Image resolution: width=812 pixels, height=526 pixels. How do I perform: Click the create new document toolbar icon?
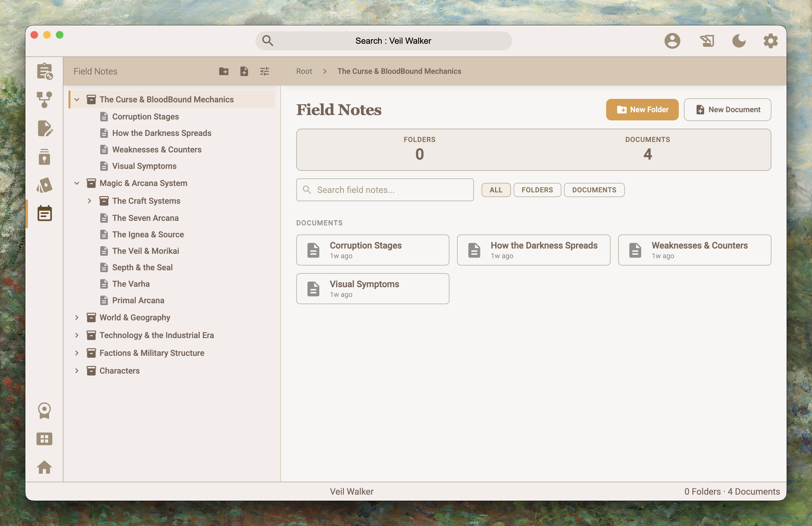(244, 71)
